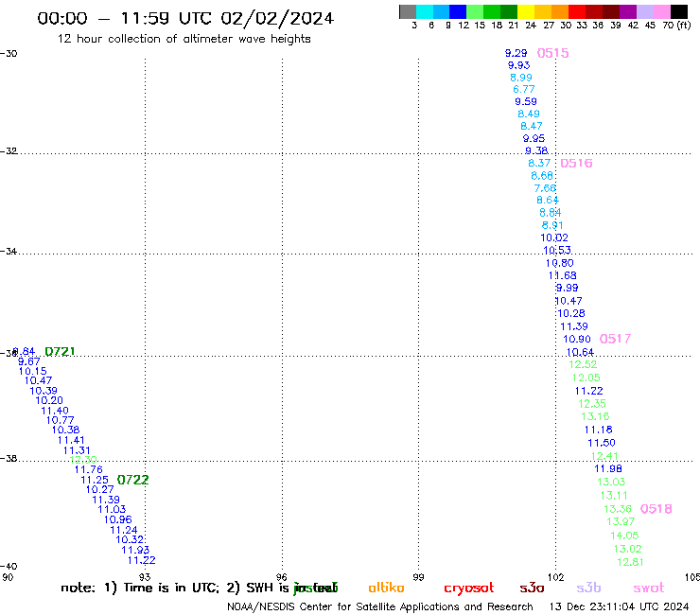Click the wave height value 10.20
700x615 pixels.
49,400
